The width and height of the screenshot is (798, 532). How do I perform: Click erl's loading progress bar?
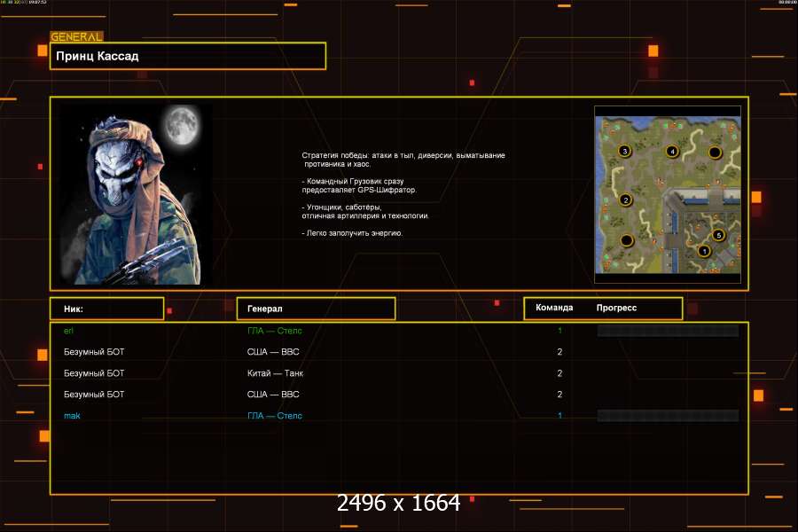(x=668, y=331)
